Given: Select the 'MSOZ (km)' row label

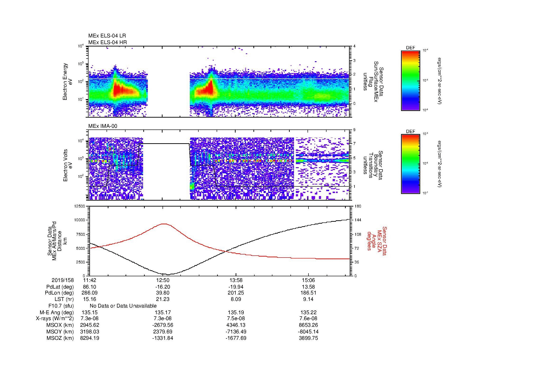Looking at the screenshot, I should click(60, 338).
